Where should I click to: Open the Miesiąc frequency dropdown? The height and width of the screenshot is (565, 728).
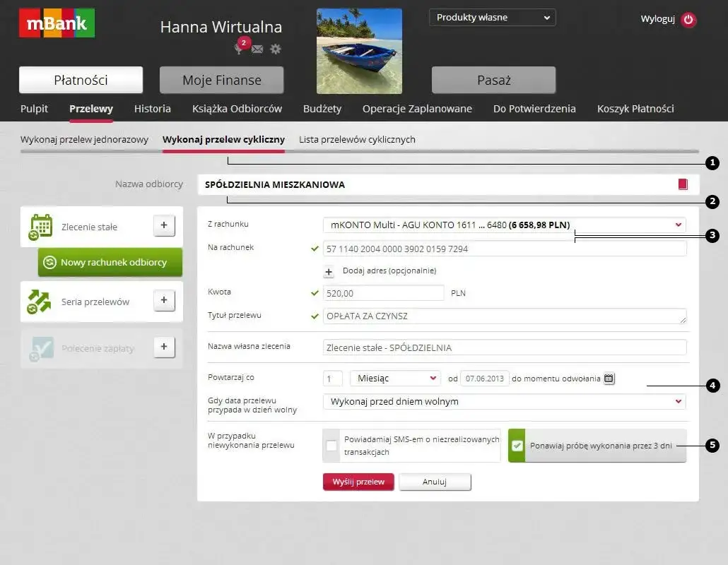click(x=394, y=378)
